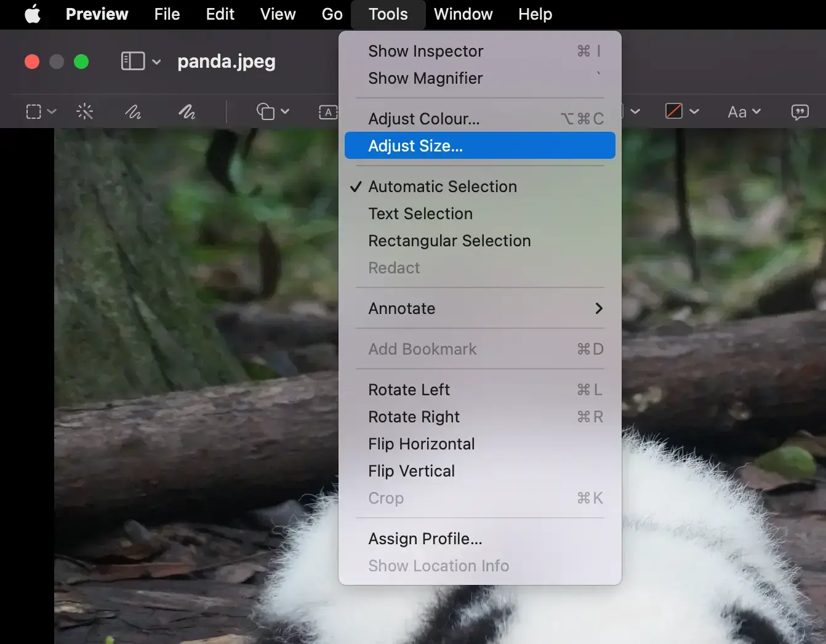Open the Window menu

pyautogui.click(x=463, y=14)
